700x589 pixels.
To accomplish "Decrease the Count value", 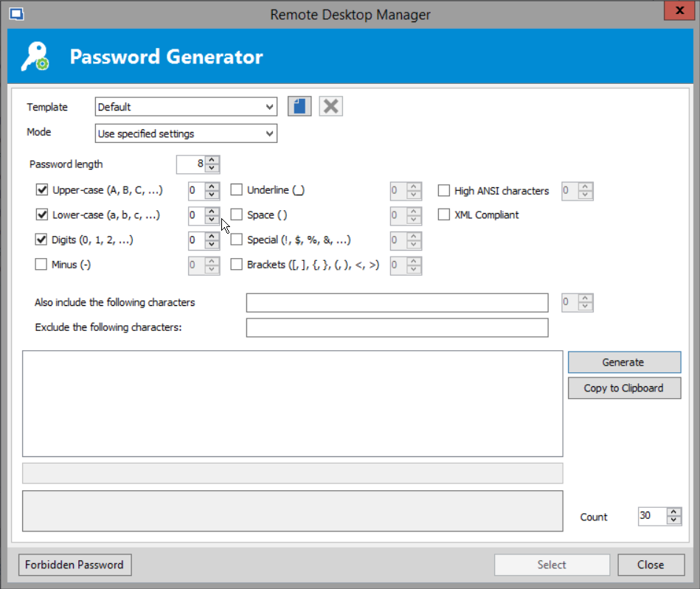I will pos(674,520).
